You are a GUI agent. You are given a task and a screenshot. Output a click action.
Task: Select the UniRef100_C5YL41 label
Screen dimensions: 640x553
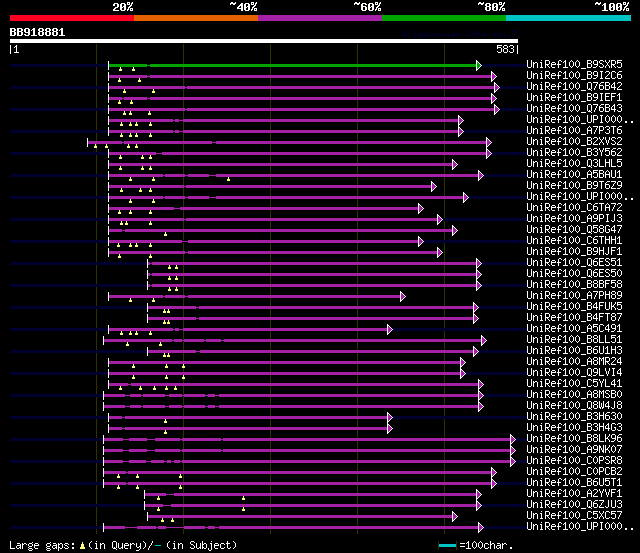tap(574, 384)
